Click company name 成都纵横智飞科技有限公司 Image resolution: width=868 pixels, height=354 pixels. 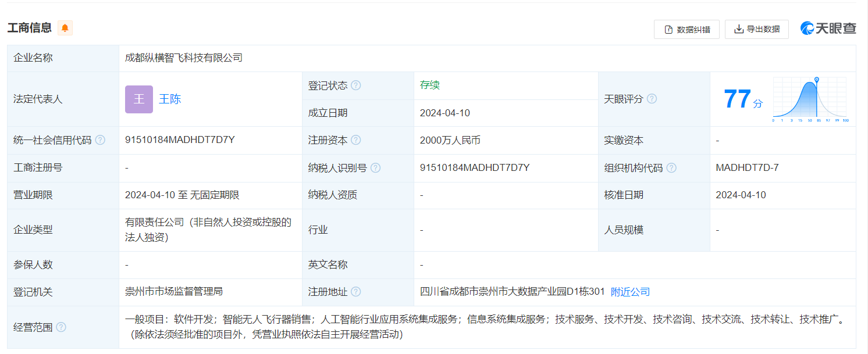(184, 58)
